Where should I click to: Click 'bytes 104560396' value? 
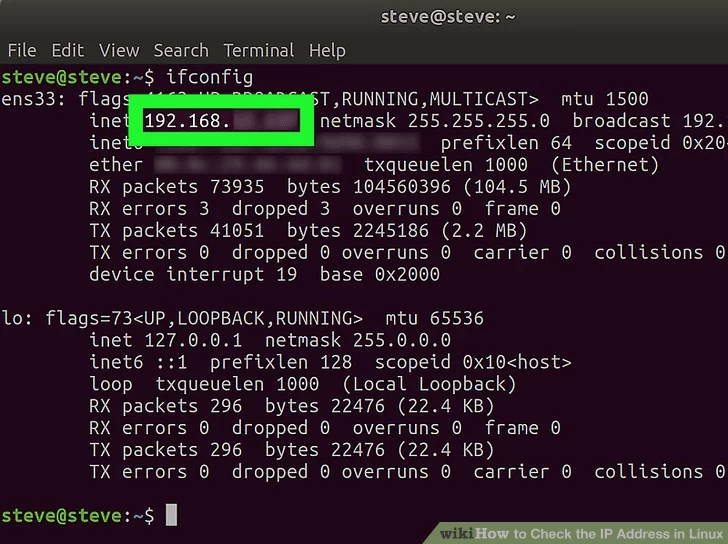click(x=369, y=187)
